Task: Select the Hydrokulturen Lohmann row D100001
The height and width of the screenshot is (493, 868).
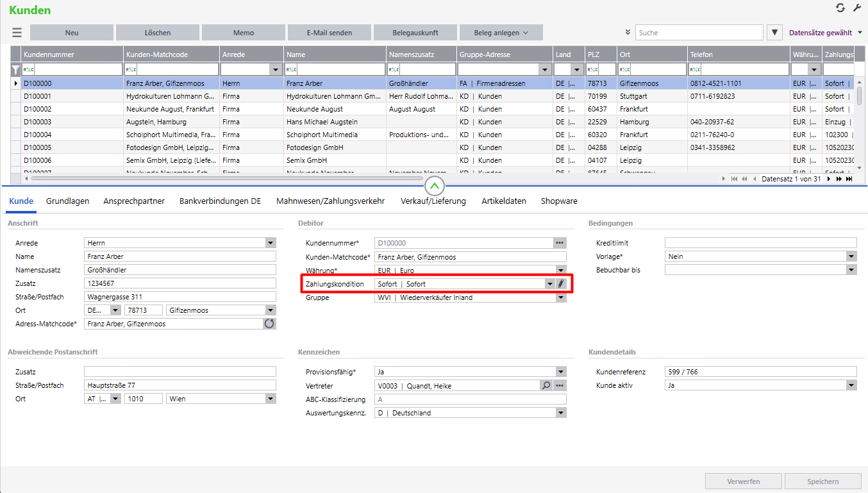Action: 433,96
